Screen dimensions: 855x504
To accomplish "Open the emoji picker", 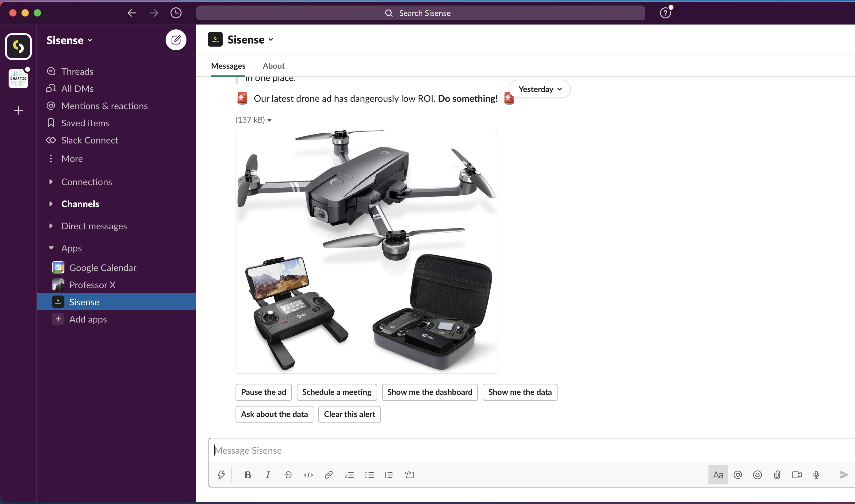I will pos(757,475).
